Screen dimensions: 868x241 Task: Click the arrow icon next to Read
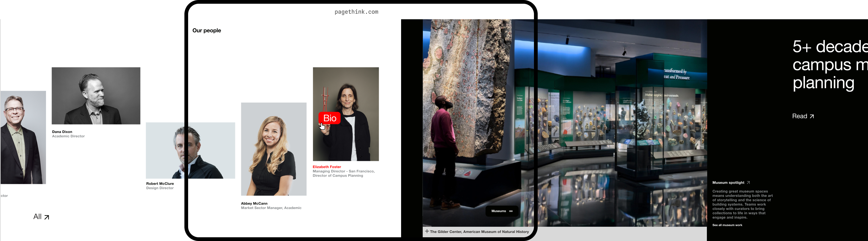point(812,116)
